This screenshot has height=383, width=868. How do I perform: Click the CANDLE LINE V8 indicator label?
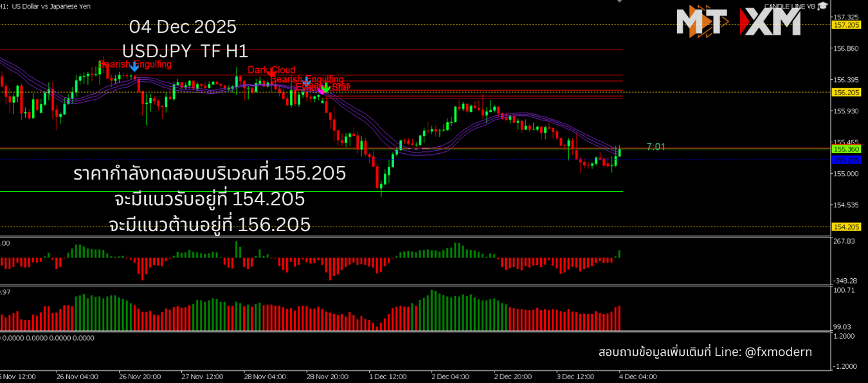pyautogui.click(x=789, y=6)
